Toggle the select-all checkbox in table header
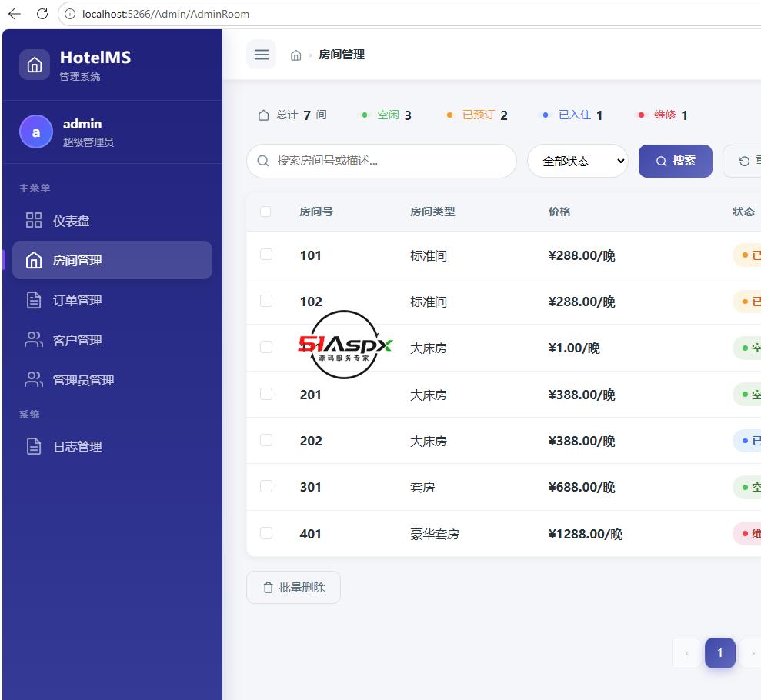 click(265, 212)
